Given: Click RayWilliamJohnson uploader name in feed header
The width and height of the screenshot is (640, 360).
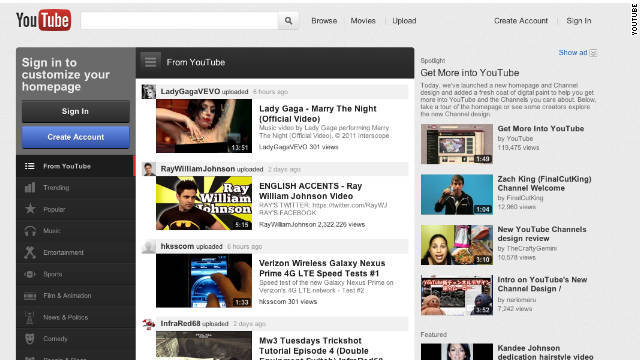Looking at the screenshot, I should coord(198,169).
